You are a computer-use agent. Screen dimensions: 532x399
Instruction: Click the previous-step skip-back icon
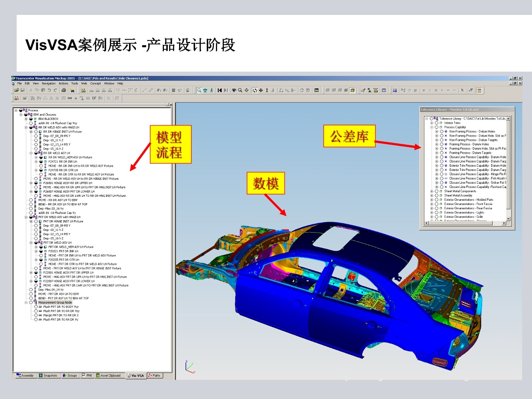coord(220,90)
